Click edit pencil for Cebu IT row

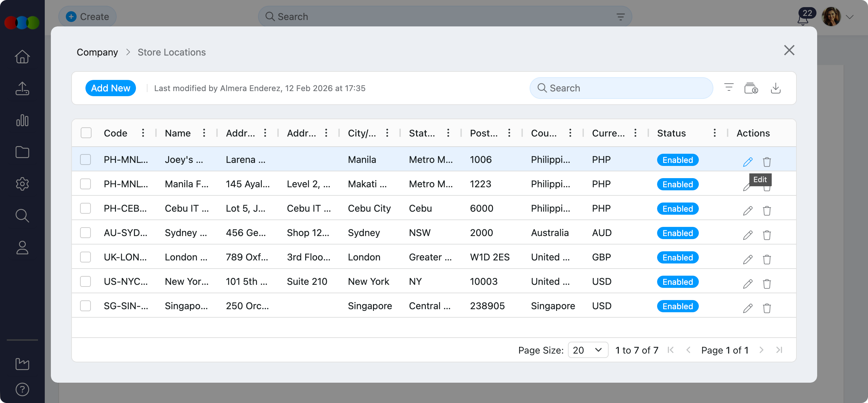click(748, 211)
